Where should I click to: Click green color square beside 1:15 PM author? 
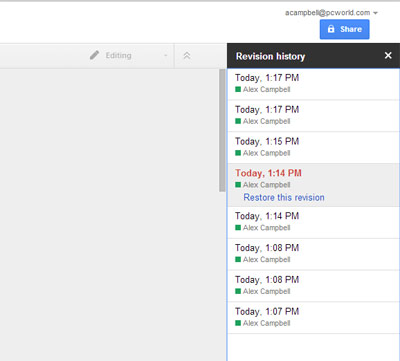[238, 153]
